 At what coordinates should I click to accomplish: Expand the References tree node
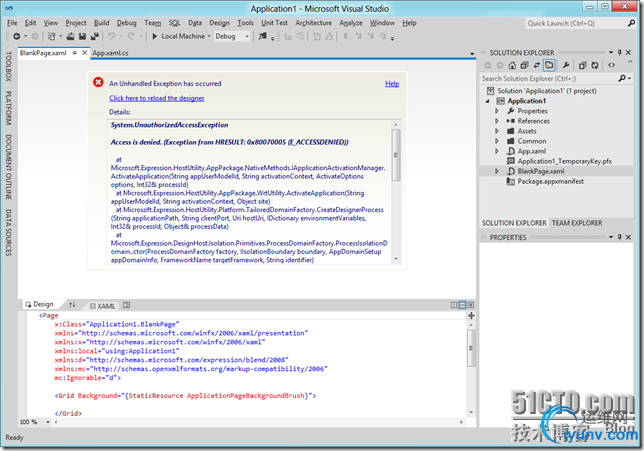[497, 121]
